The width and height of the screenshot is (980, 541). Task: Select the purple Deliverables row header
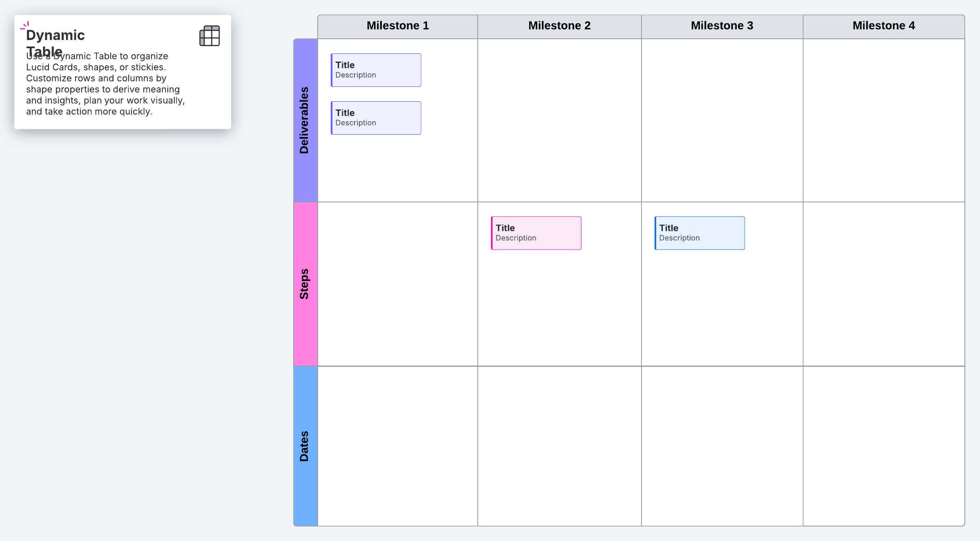pos(305,120)
